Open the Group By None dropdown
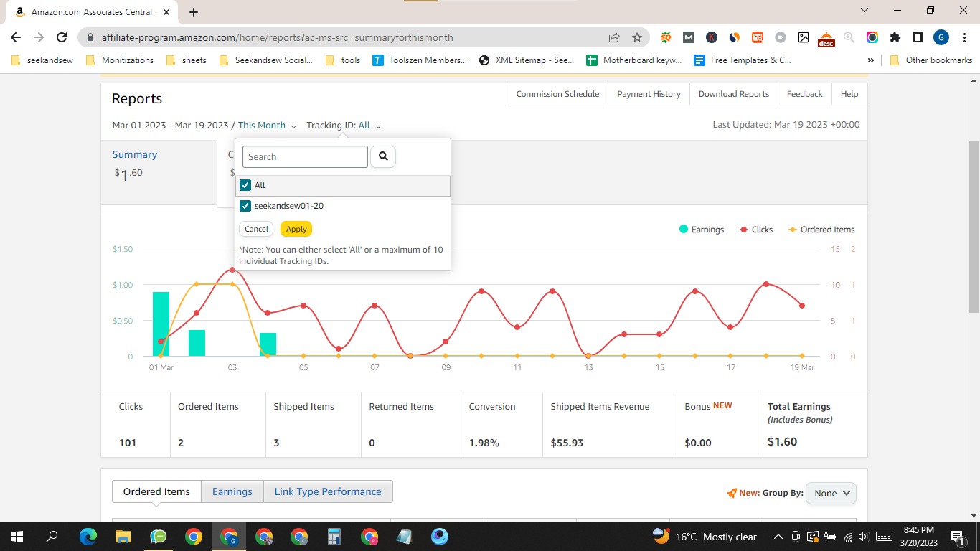 831,493
